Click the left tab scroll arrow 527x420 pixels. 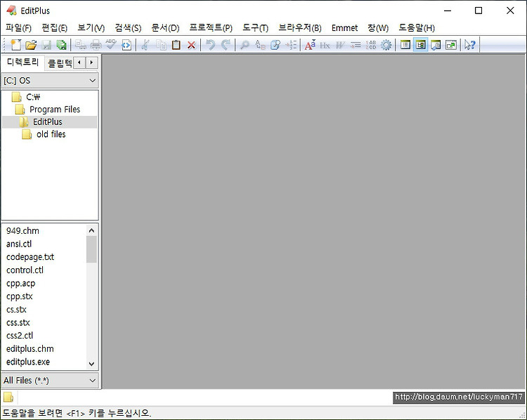(79, 63)
